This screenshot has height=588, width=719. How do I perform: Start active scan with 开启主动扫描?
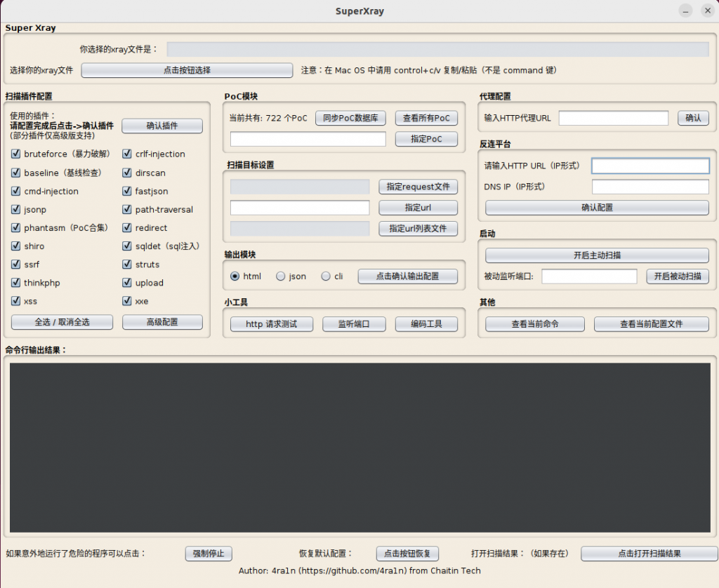coord(596,255)
